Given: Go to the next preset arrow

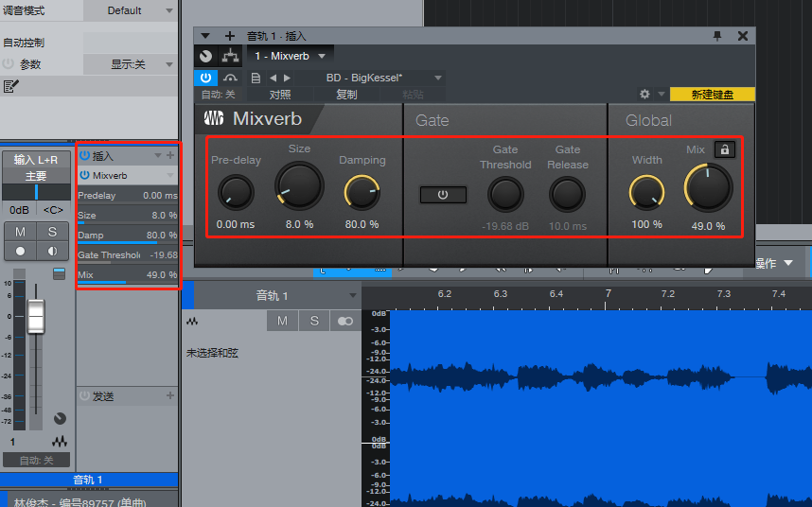Looking at the screenshot, I should [287, 79].
